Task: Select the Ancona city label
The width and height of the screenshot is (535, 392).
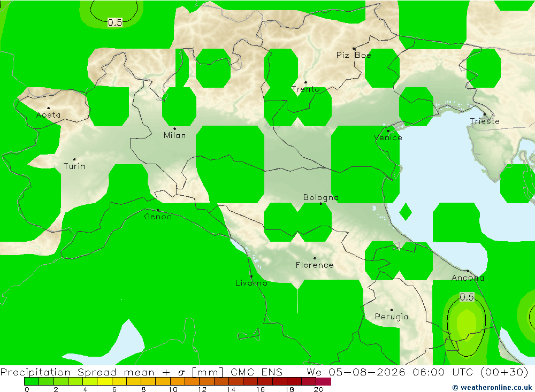Action: tap(468, 278)
